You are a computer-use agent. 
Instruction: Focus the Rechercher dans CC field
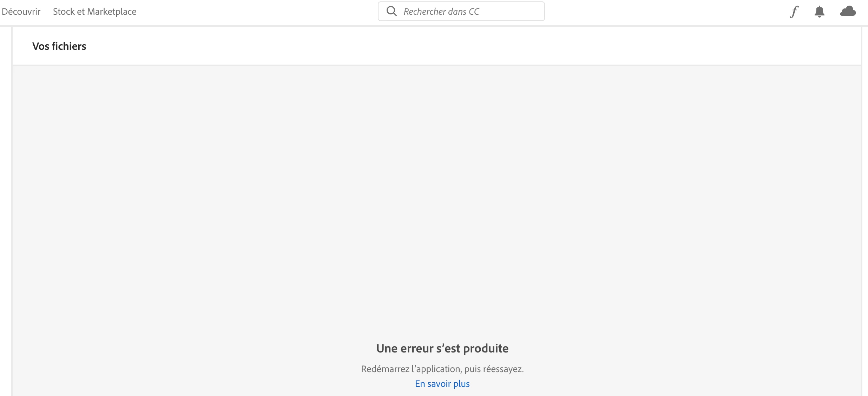(461, 11)
